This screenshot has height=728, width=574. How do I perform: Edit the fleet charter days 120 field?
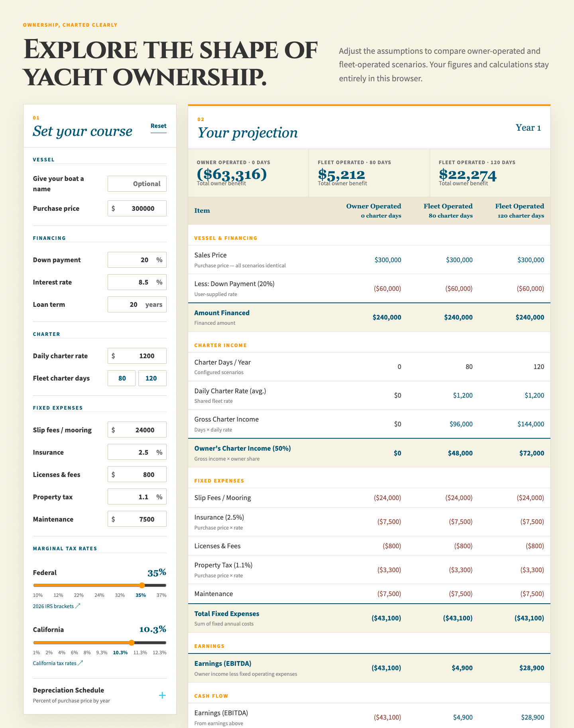coord(152,378)
